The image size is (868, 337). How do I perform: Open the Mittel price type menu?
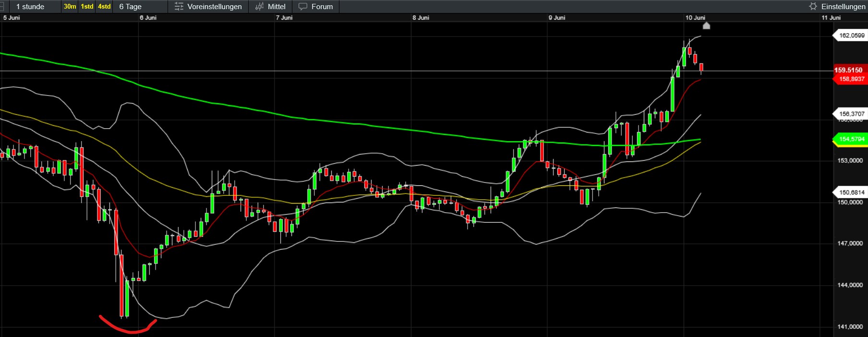[270, 7]
